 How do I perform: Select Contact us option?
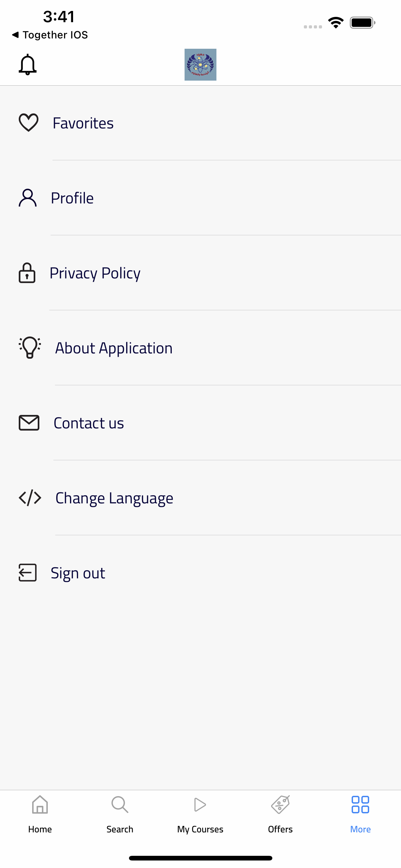pyautogui.click(x=200, y=423)
